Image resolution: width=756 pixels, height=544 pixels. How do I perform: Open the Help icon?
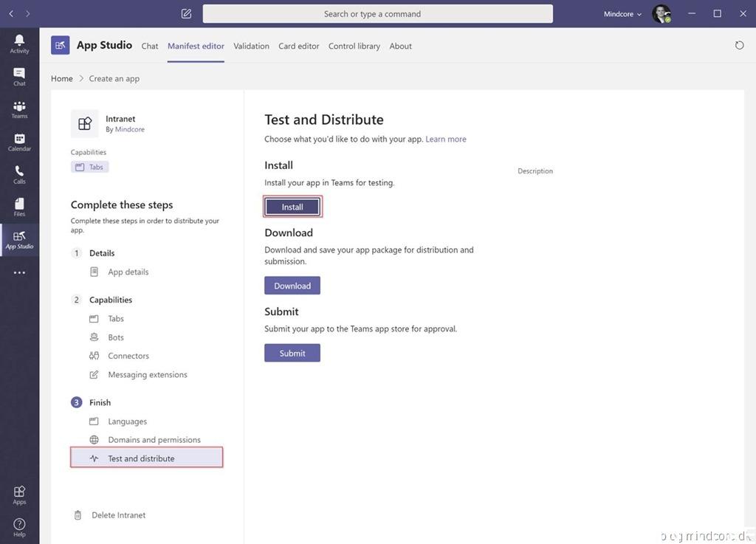(x=19, y=527)
